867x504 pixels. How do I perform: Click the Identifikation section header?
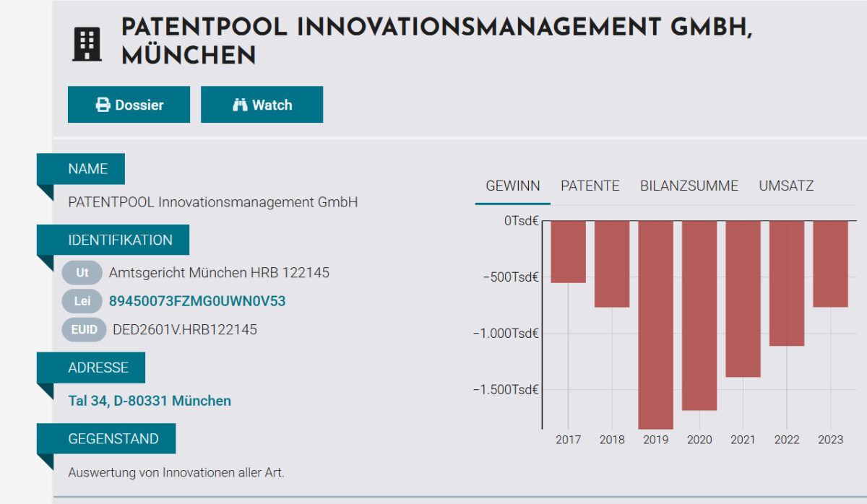[x=120, y=240]
